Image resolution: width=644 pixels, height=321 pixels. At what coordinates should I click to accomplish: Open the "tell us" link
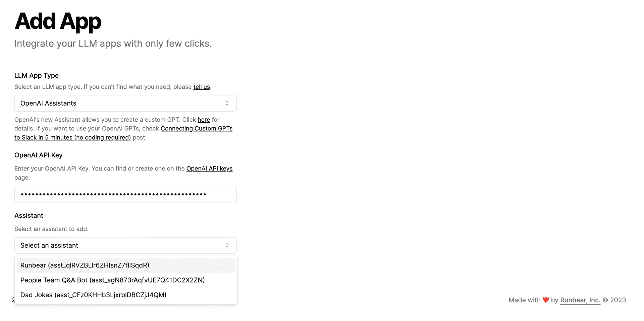(x=202, y=87)
